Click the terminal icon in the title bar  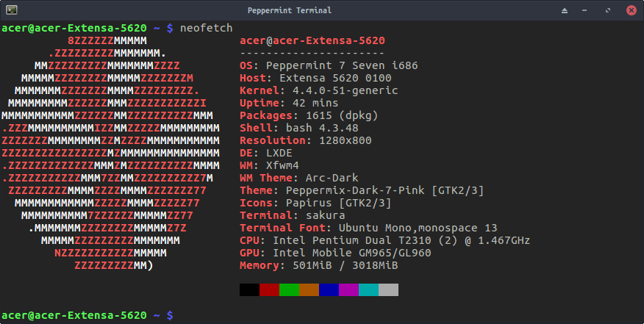(x=12, y=10)
